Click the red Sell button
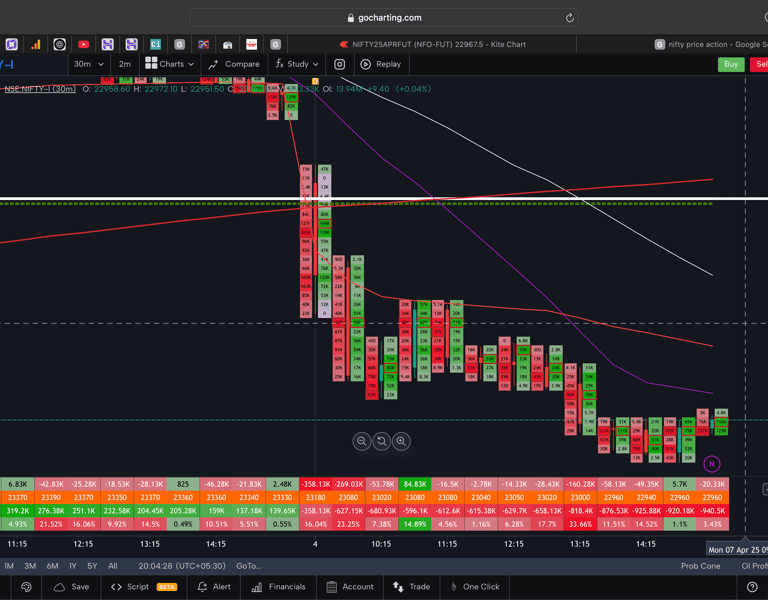 pyautogui.click(x=759, y=64)
